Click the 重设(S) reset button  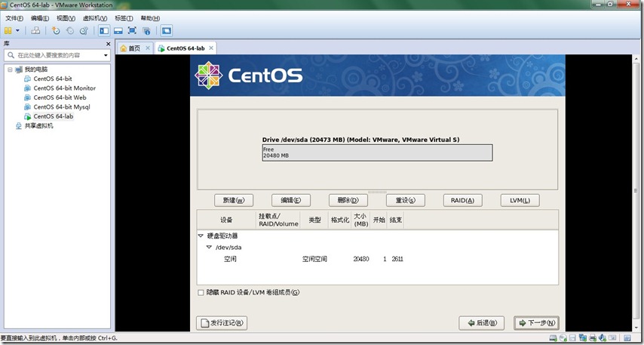(406, 200)
